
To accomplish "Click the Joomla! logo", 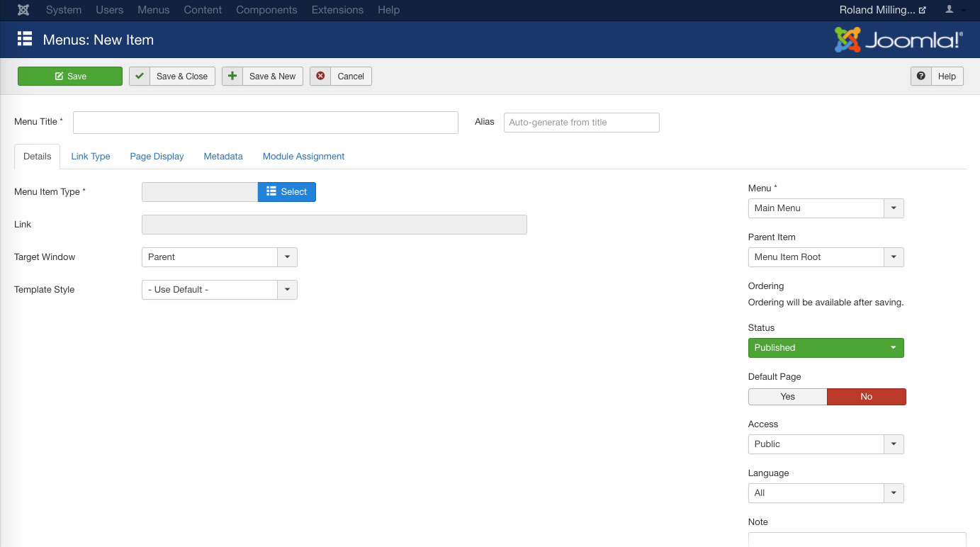I will (x=899, y=40).
